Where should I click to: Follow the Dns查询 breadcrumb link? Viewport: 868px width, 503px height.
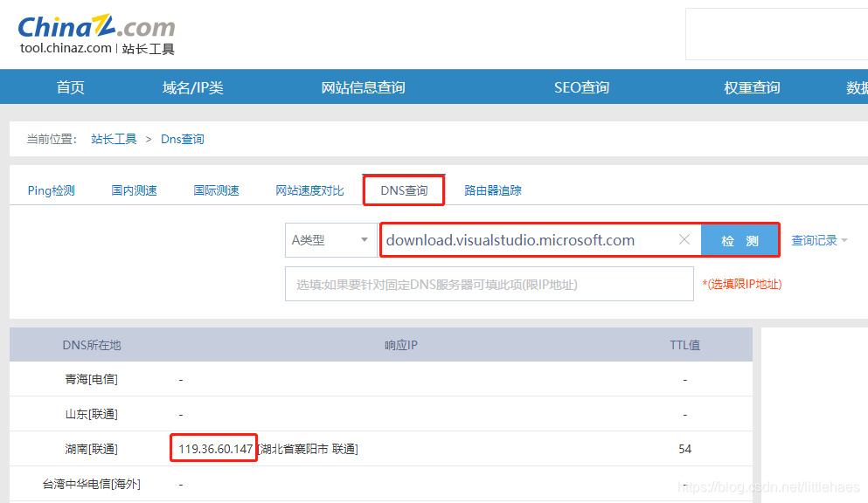(x=182, y=140)
